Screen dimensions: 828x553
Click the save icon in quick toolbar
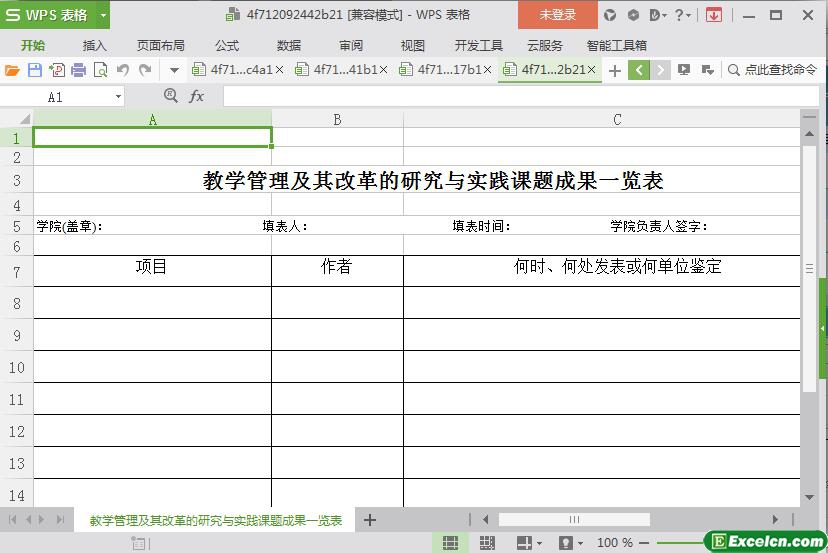(x=34, y=70)
